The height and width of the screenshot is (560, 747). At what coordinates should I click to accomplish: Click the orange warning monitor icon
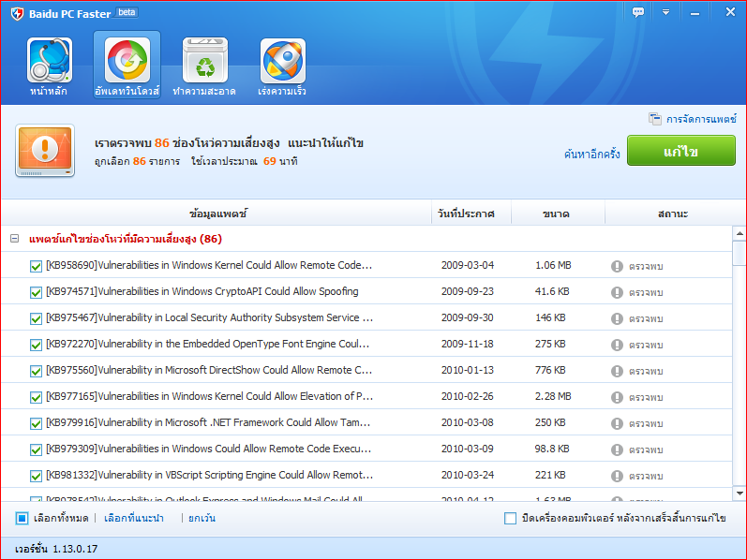45,151
